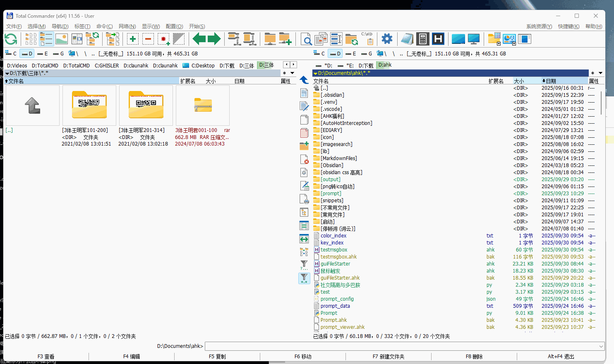614x364 pixels.
Task: Toggle the full details view mode
Action: pyautogui.click(x=46, y=39)
